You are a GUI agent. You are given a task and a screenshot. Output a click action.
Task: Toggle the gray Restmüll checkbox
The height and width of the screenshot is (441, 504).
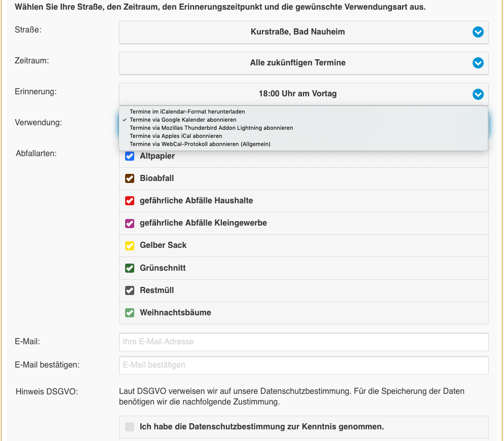pos(130,290)
